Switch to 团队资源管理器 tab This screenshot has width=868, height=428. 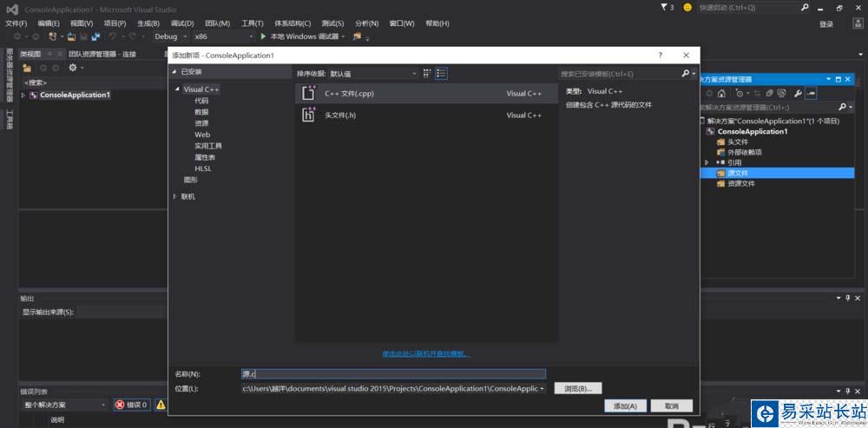coord(102,55)
